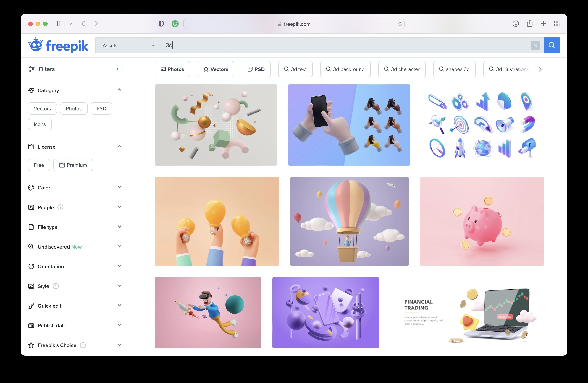This screenshot has width=588, height=383.
Task: Click the Freepik logo
Action: [58, 45]
